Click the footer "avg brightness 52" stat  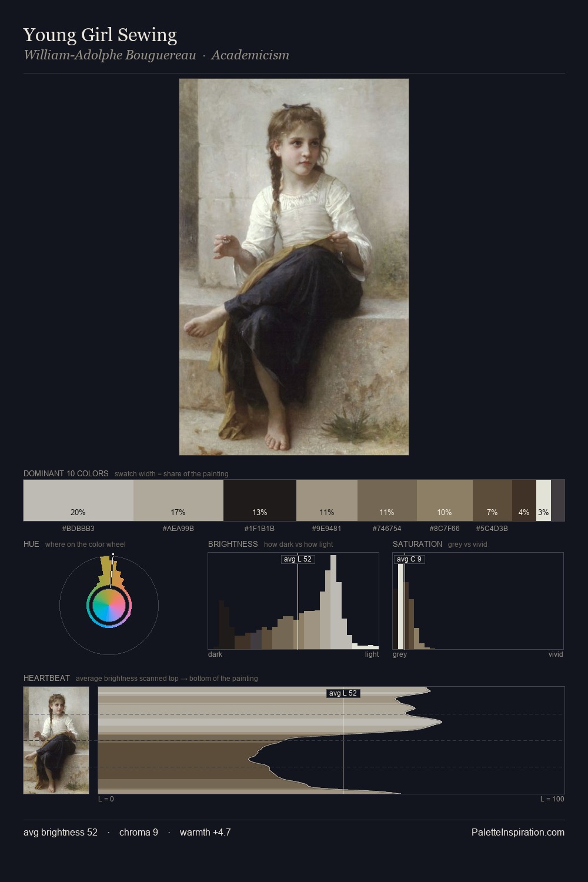tap(61, 832)
